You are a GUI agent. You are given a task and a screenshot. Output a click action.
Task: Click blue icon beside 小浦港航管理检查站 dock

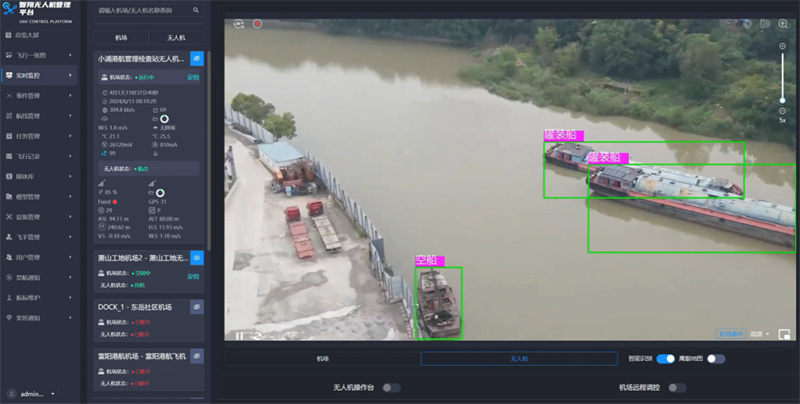[x=197, y=59]
